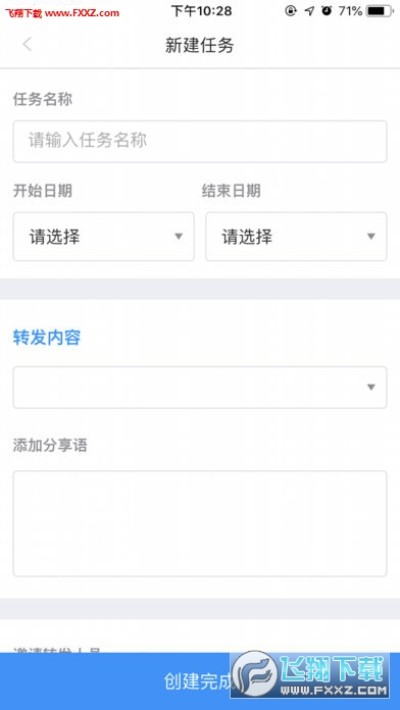Tap the 71% battery percentage text
400x710 pixels.
[350, 11]
